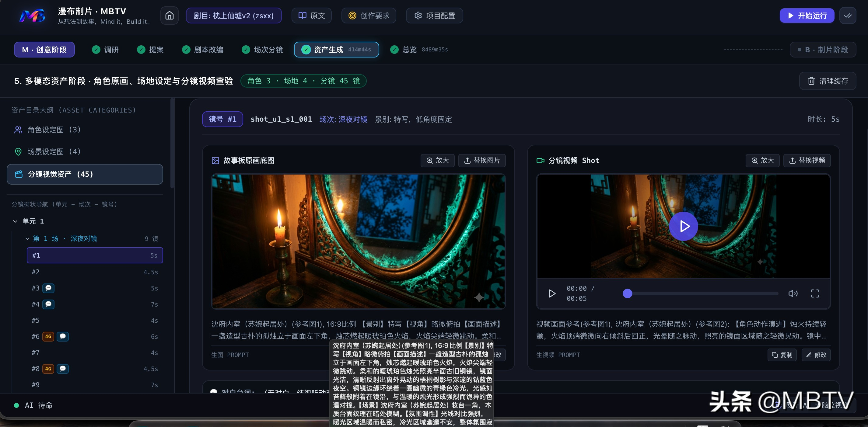This screenshot has height=427, width=868.
Task: Open the comment bubble on shot #8
Action: [x=63, y=369]
